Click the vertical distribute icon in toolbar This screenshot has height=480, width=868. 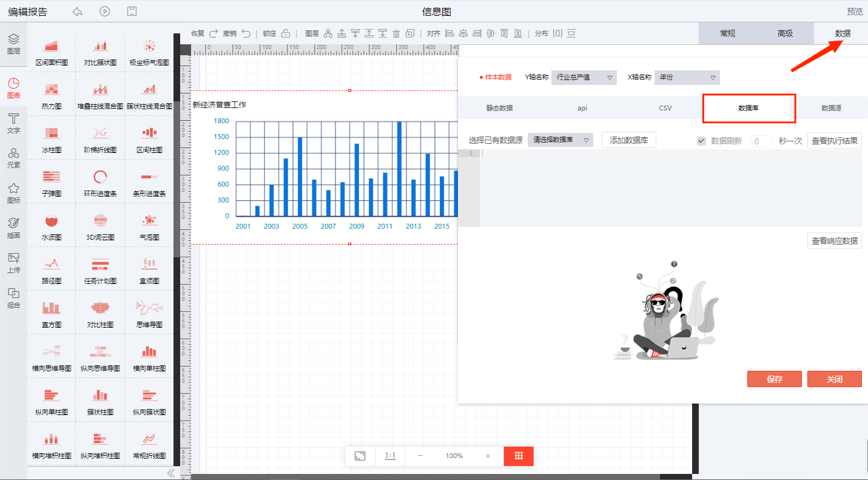(571, 33)
